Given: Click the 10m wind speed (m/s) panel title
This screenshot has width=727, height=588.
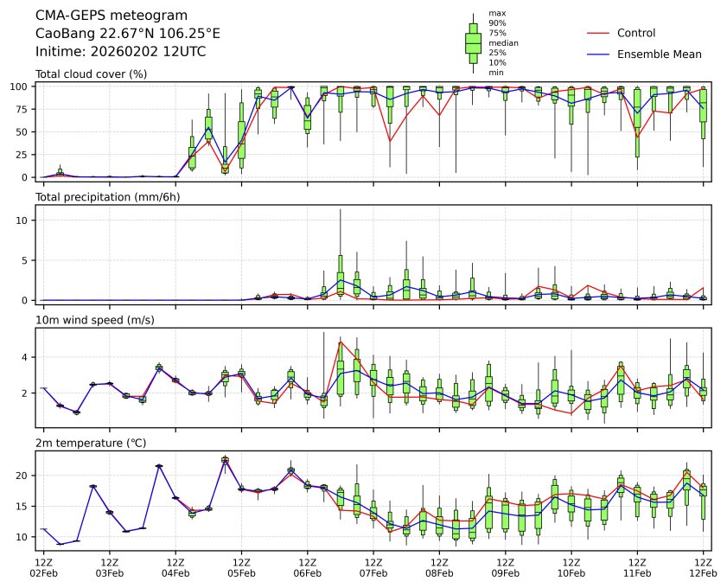Looking at the screenshot, I should [96, 321].
